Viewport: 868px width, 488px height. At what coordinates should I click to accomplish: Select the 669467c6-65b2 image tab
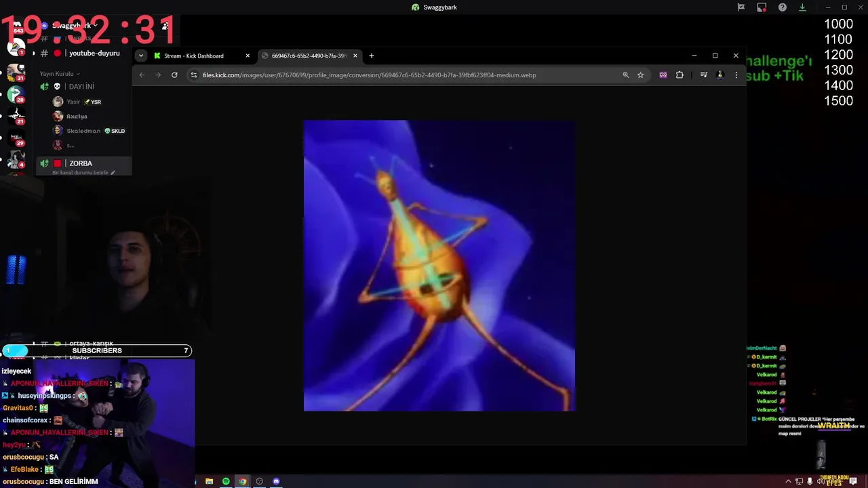pyautogui.click(x=309, y=56)
